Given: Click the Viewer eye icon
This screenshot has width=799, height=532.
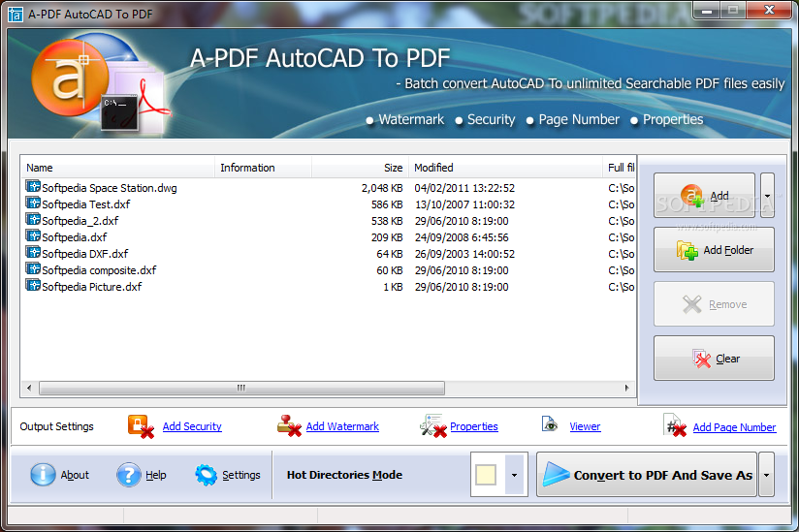Looking at the screenshot, I should coord(549,423).
